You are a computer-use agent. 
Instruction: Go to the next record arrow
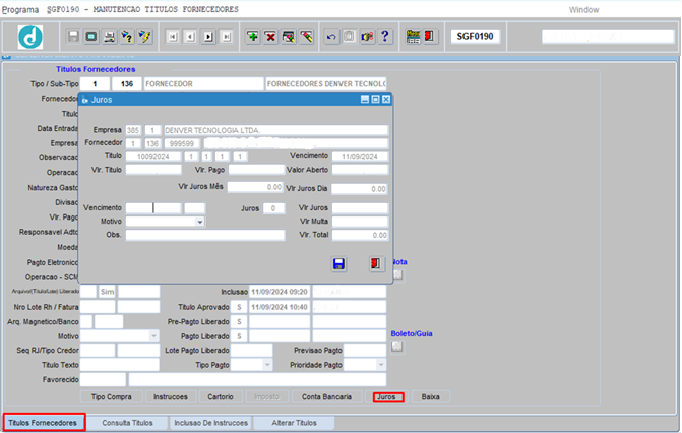(208, 37)
